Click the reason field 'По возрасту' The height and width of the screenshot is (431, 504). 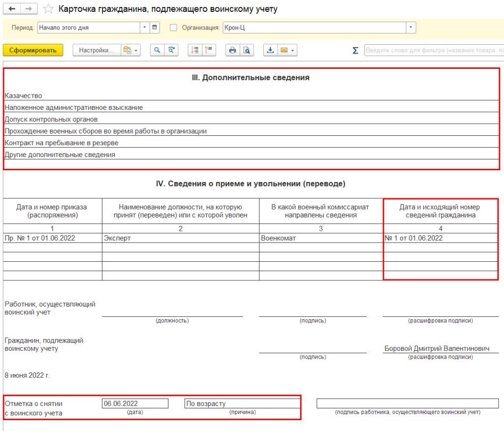click(x=242, y=403)
